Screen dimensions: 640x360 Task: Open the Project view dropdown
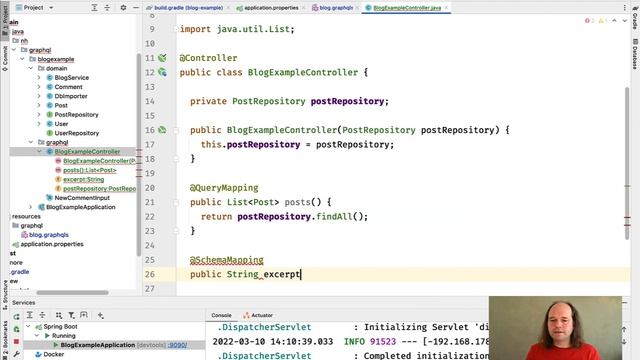51,7
